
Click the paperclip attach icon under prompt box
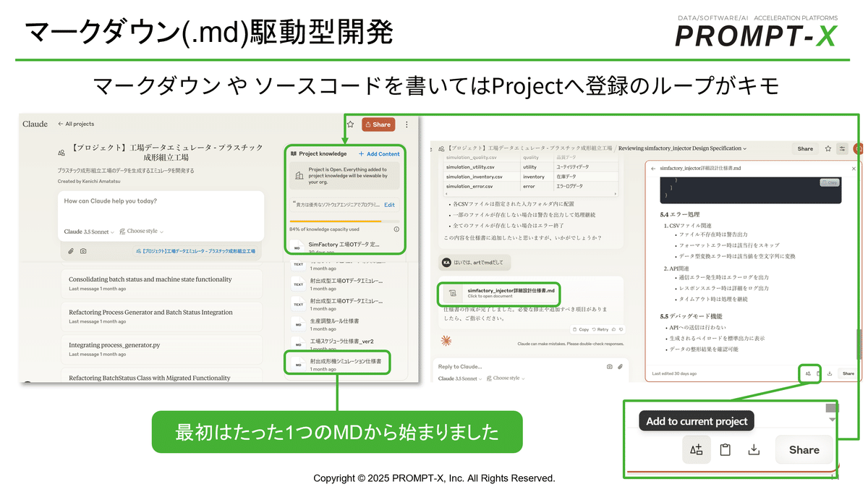71,251
